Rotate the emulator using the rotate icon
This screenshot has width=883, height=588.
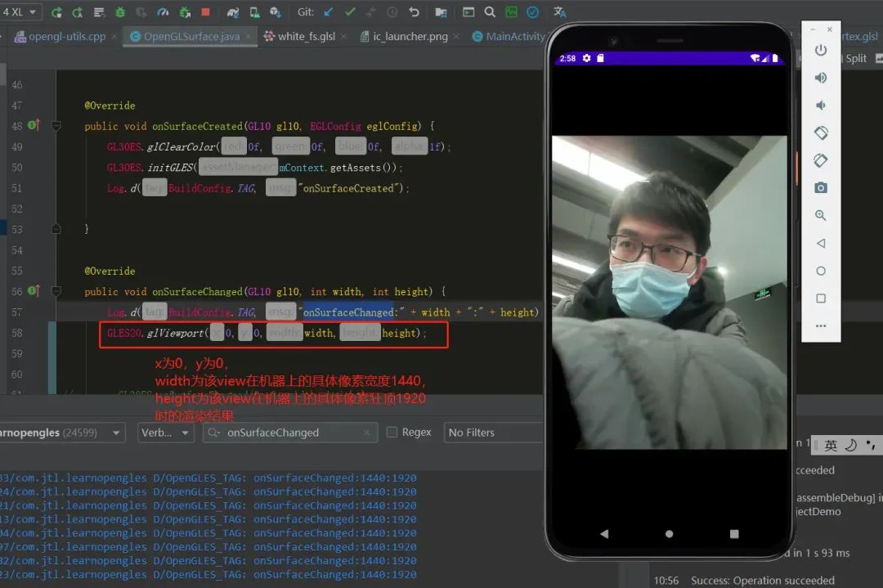point(821,133)
